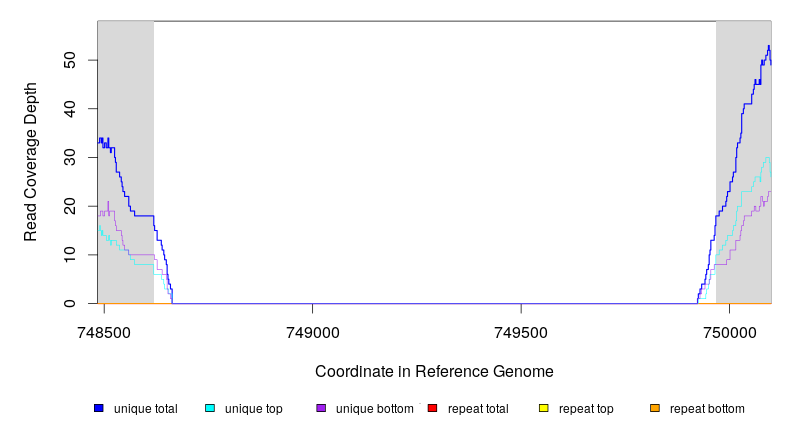Click the blue unique total legend swatch
Image resolution: width=792 pixels, height=432 pixels.
[99, 409]
